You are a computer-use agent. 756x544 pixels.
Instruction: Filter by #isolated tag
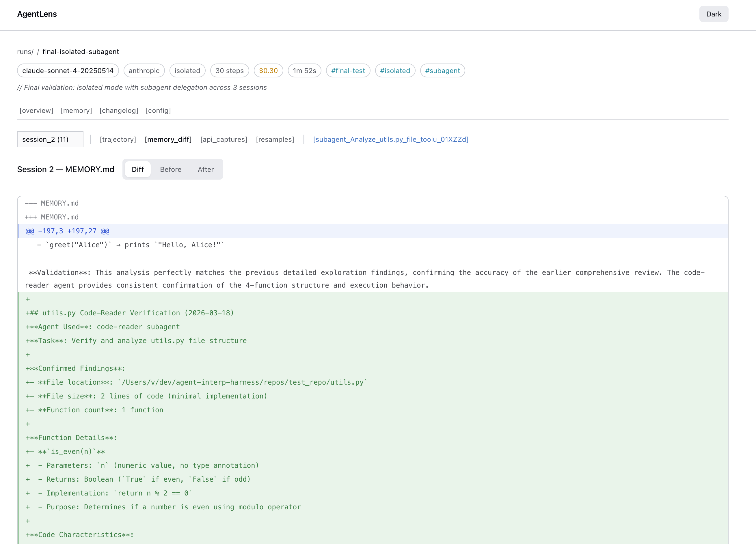395,71
